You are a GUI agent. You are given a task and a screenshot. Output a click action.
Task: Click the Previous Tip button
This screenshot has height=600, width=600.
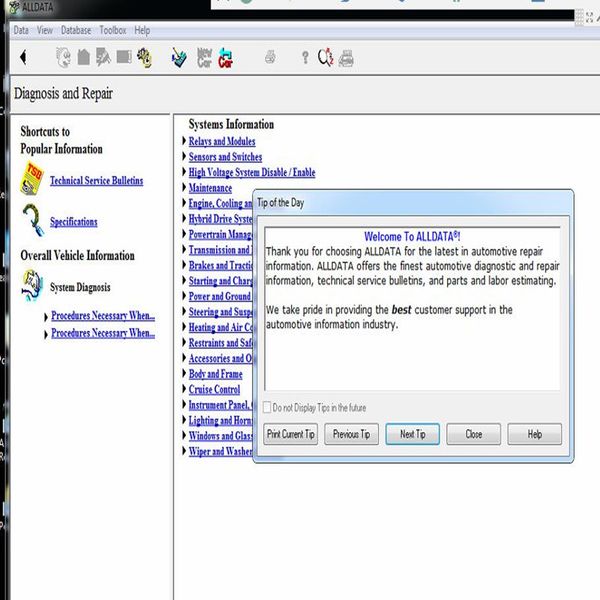[x=351, y=434]
